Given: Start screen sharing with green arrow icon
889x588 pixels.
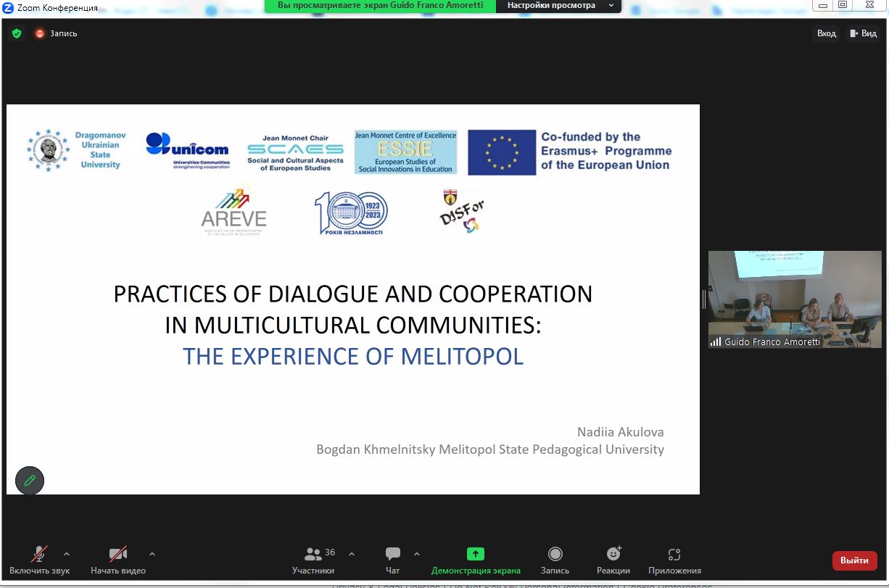Looking at the screenshot, I should [x=476, y=560].
